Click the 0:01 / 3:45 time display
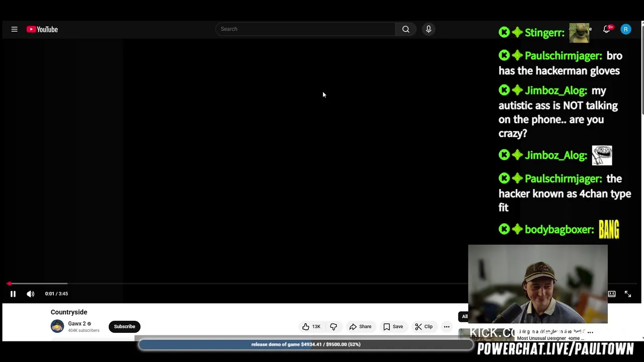This screenshot has height=362, width=644. (56, 294)
